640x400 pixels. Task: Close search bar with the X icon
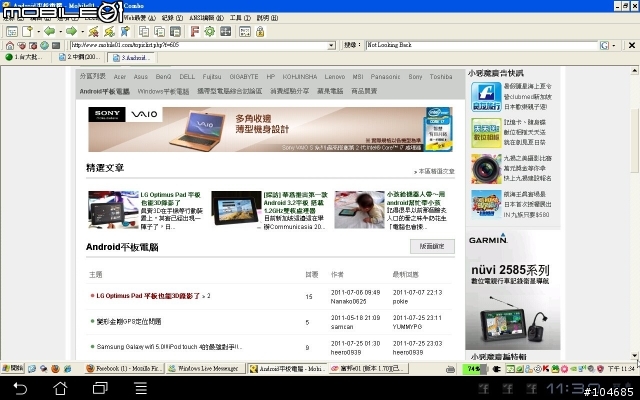click(631, 45)
